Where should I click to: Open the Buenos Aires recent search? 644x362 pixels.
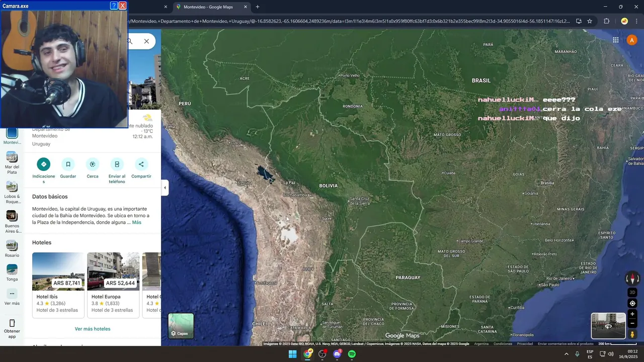12,222
